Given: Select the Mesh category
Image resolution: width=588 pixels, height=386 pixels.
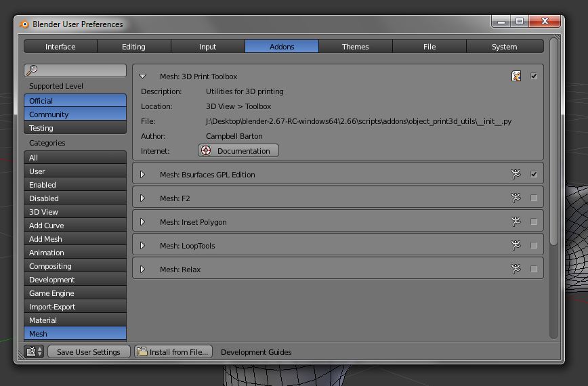Looking at the screenshot, I should tap(75, 334).
